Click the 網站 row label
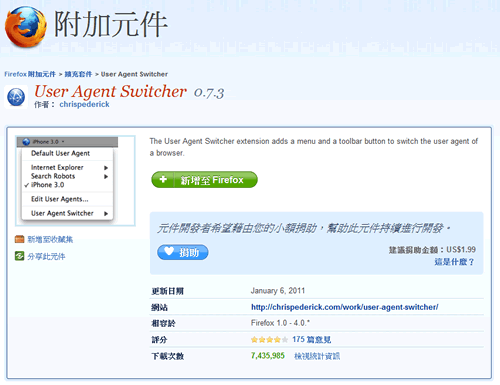This screenshot has width=500, height=385. [x=159, y=307]
